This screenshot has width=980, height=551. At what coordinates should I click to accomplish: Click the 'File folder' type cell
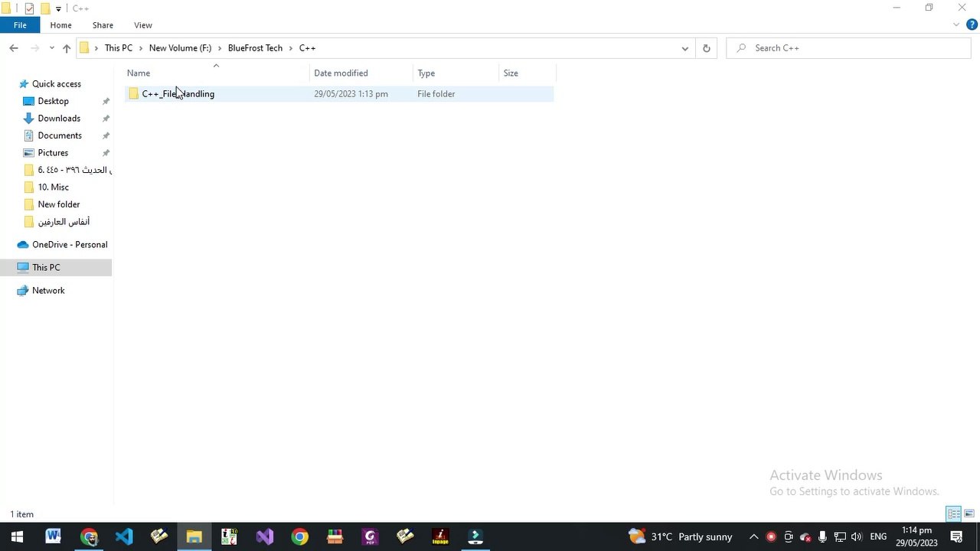(436, 93)
